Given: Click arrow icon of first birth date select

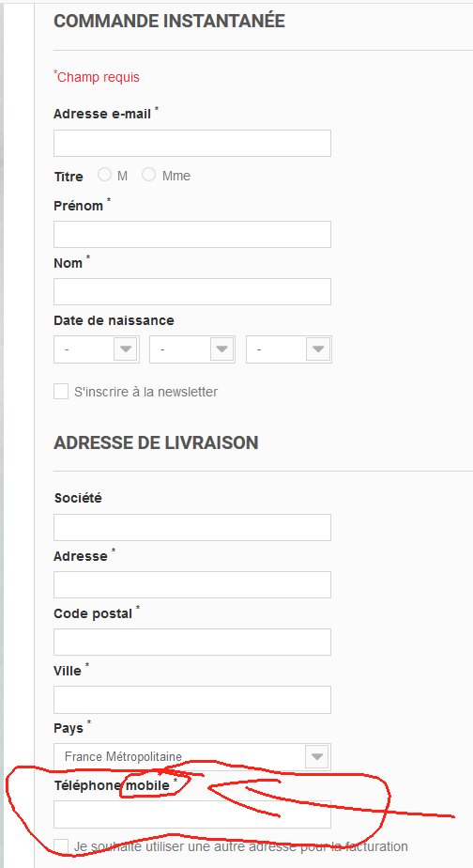Looking at the screenshot, I should [126, 349].
